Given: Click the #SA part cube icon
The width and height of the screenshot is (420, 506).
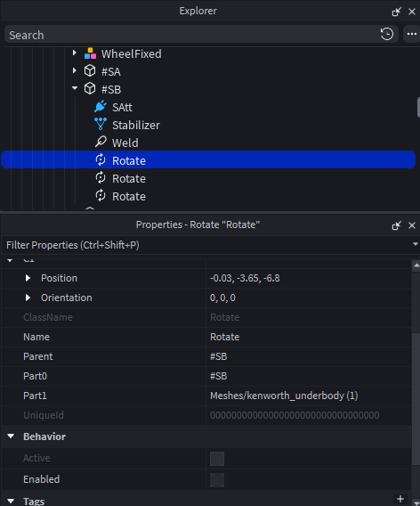Looking at the screenshot, I should [90, 71].
